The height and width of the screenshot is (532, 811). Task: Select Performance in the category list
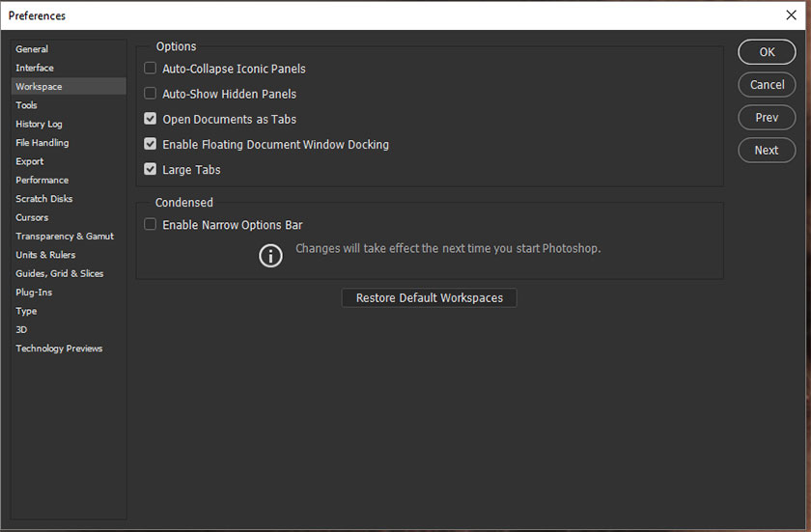(x=42, y=180)
